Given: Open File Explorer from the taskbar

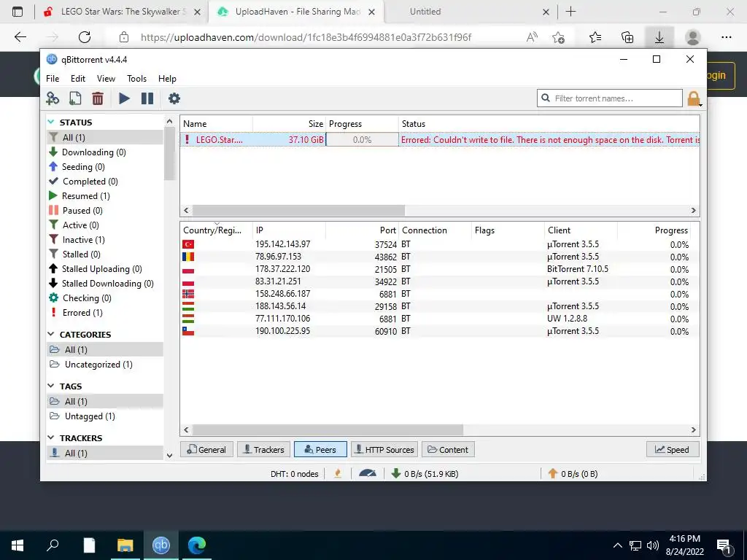Looking at the screenshot, I should pos(125,545).
